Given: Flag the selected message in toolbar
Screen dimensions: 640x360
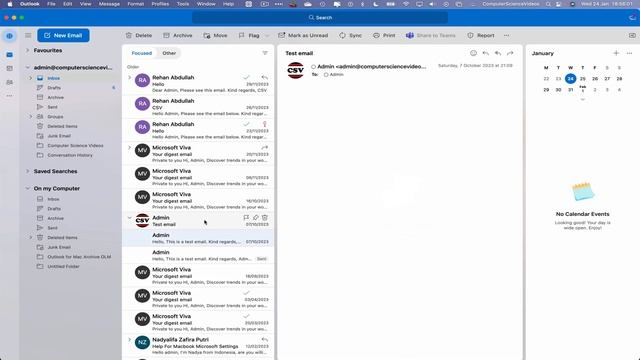Looking at the screenshot, I should click(x=249, y=36).
